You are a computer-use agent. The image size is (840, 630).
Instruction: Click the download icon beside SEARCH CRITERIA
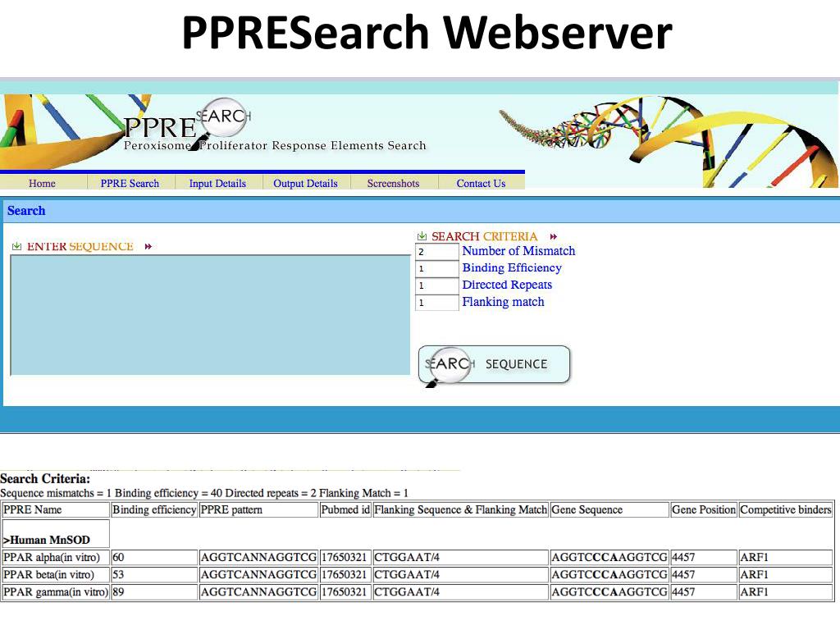click(x=422, y=236)
